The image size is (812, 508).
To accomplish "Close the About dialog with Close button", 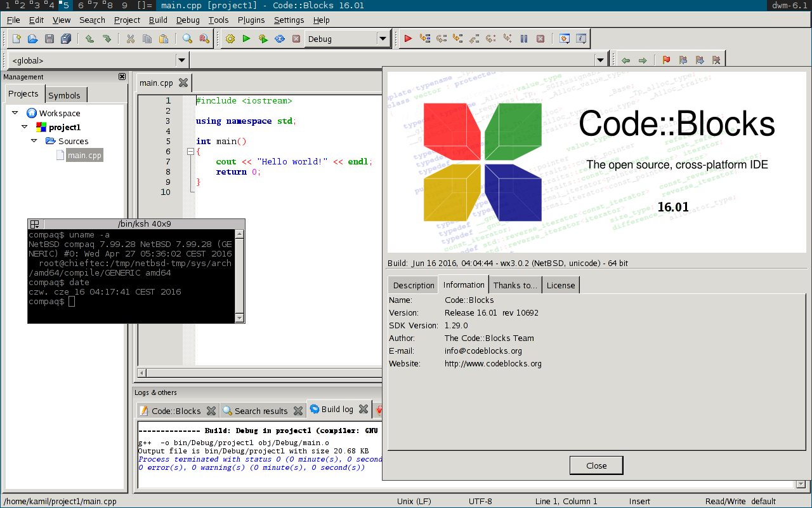I will 596,465.
